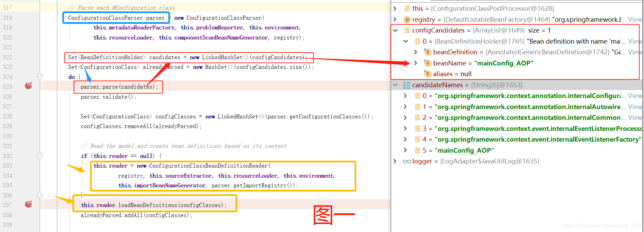
Task: Click the fold end marker at line 336
Action: click(x=40, y=195)
